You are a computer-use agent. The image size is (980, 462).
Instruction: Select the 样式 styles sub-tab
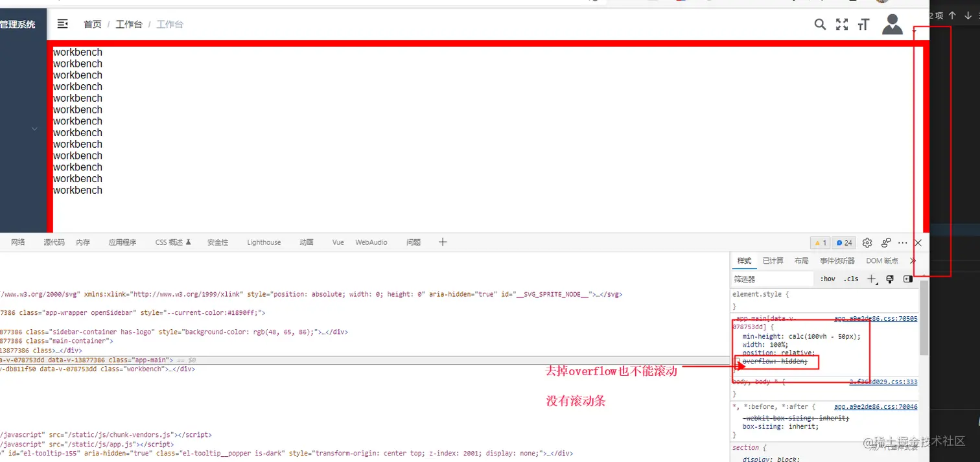[x=744, y=260]
